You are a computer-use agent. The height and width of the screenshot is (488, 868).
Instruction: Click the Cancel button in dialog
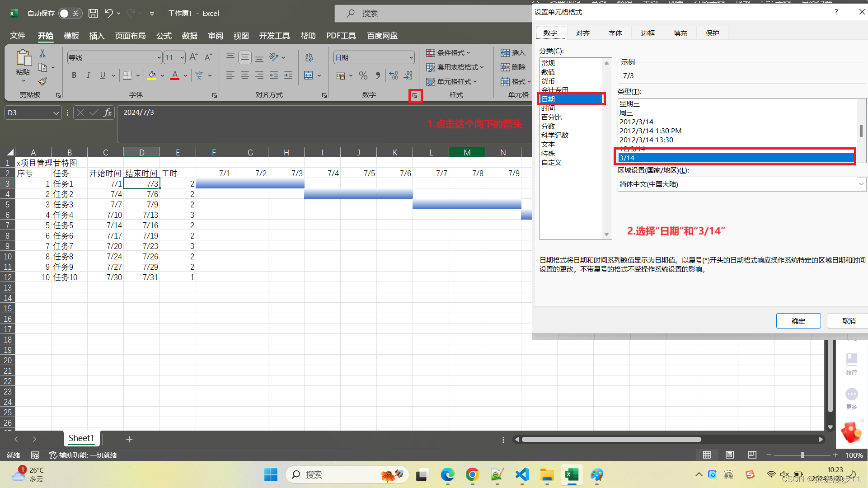click(x=849, y=321)
